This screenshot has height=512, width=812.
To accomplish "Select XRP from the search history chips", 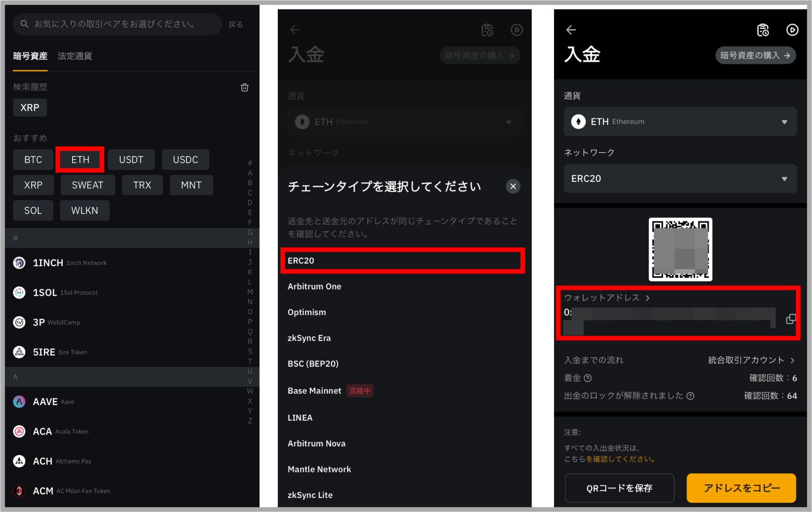I will coord(30,107).
